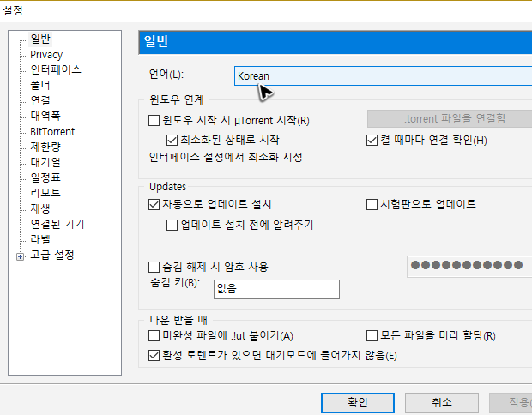This screenshot has height=415, width=532.
Task: Confirm settings with 확인 button
Action: 358,403
